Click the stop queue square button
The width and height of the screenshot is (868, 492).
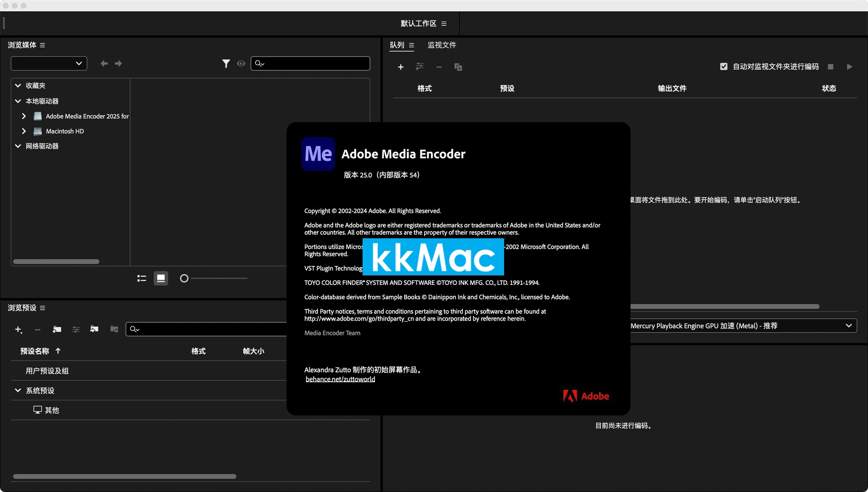click(830, 66)
